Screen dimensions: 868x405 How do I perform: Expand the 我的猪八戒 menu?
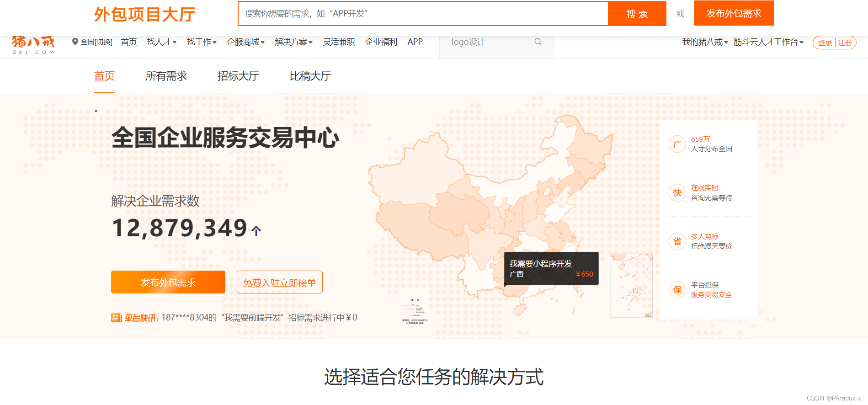705,42
